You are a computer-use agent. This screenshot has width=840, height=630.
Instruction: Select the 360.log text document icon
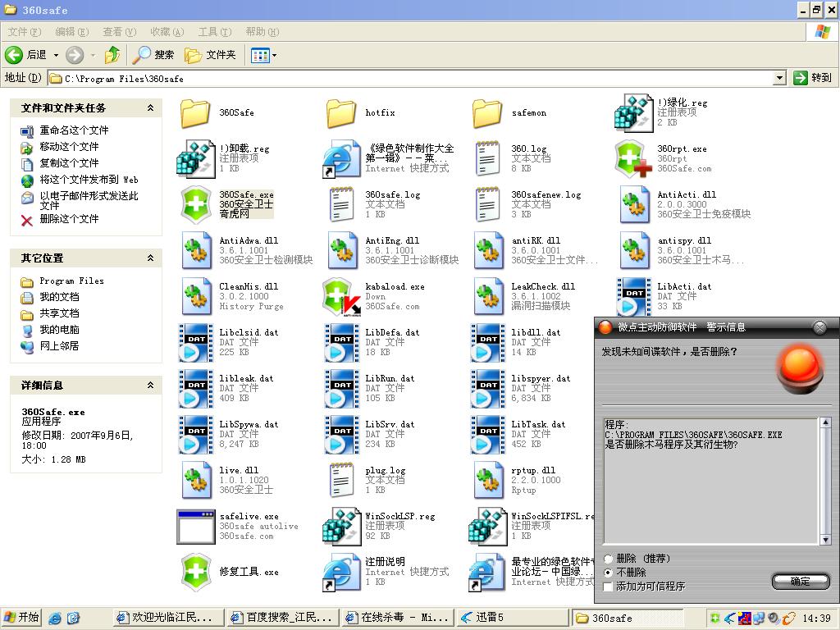pos(487,159)
